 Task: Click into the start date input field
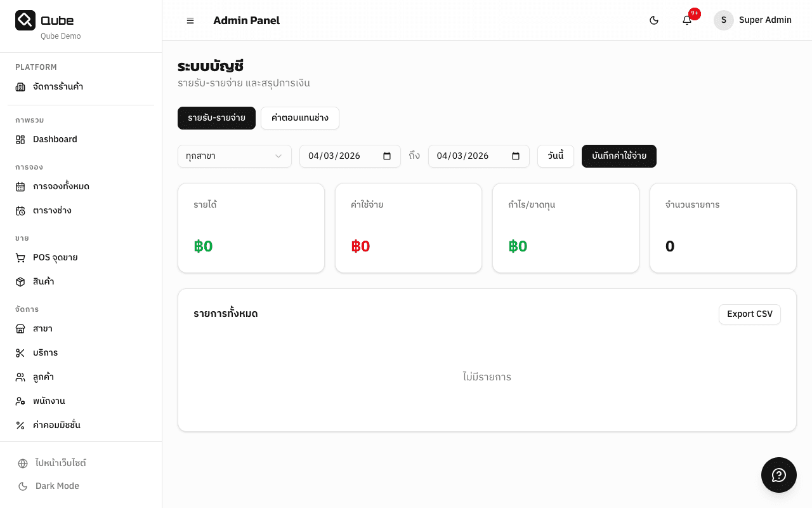(x=336, y=156)
